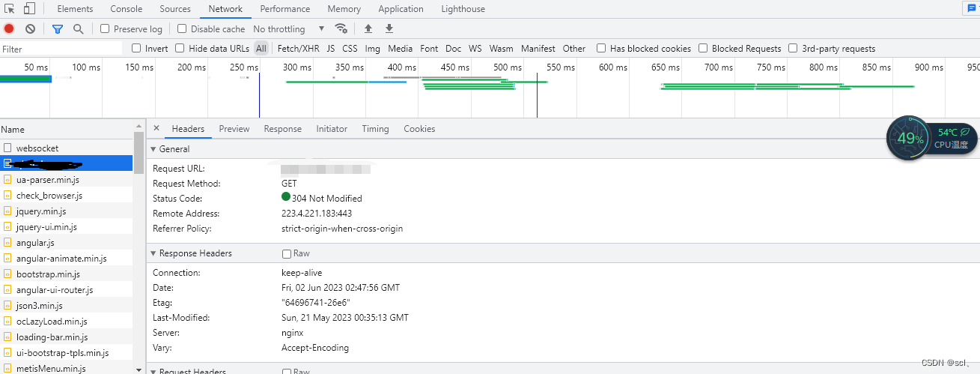Screen dimensions: 980x374
Task: Click the request list scrollbar thumb
Action: click(139, 154)
